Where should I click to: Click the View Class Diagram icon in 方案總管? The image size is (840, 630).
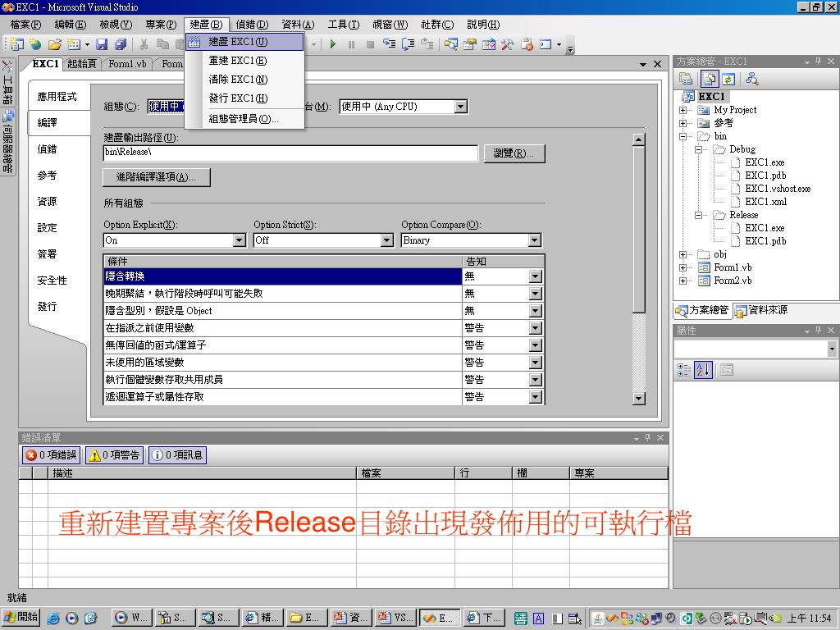(751, 80)
